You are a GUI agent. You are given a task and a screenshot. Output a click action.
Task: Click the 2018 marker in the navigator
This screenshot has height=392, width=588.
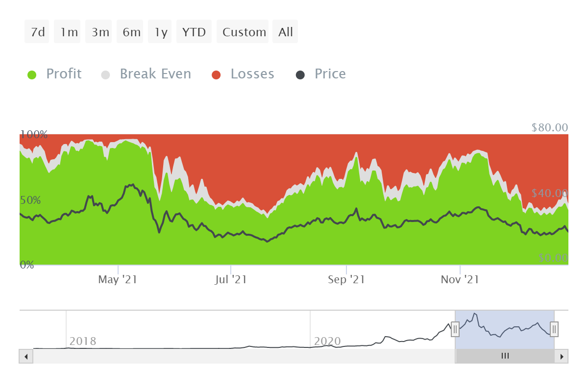pyautogui.click(x=82, y=341)
